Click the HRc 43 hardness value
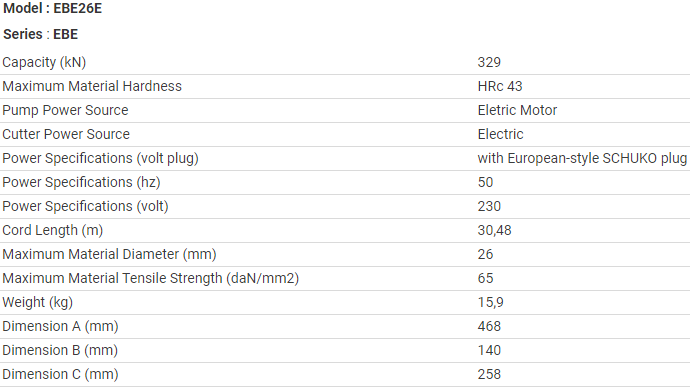The height and width of the screenshot is (388, 690). point(500,86)
